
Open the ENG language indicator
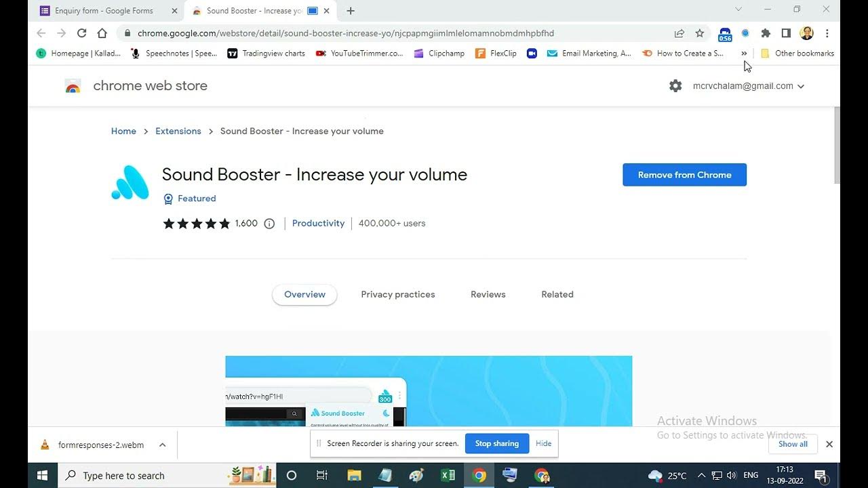[751, 475]
